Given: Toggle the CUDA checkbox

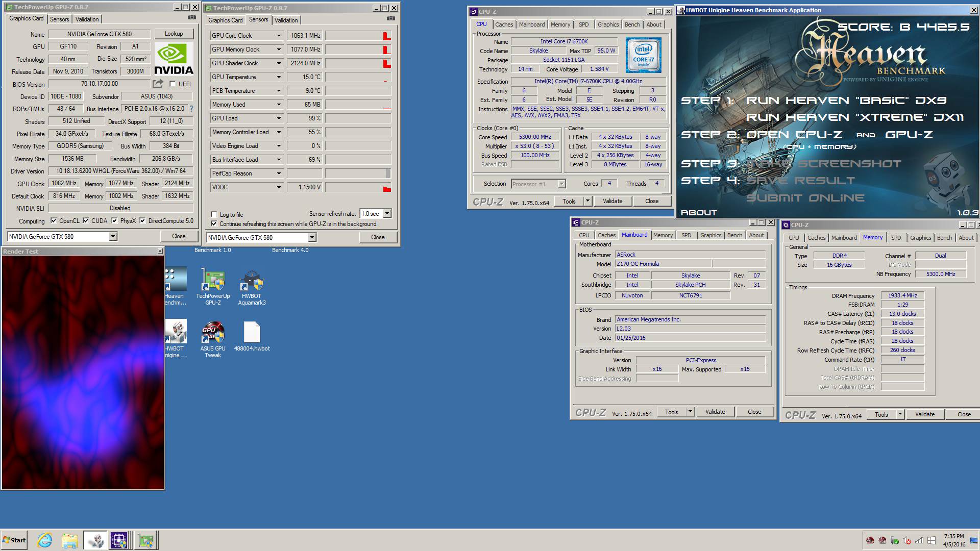Looking at the screenshot, I should point(86,220).
